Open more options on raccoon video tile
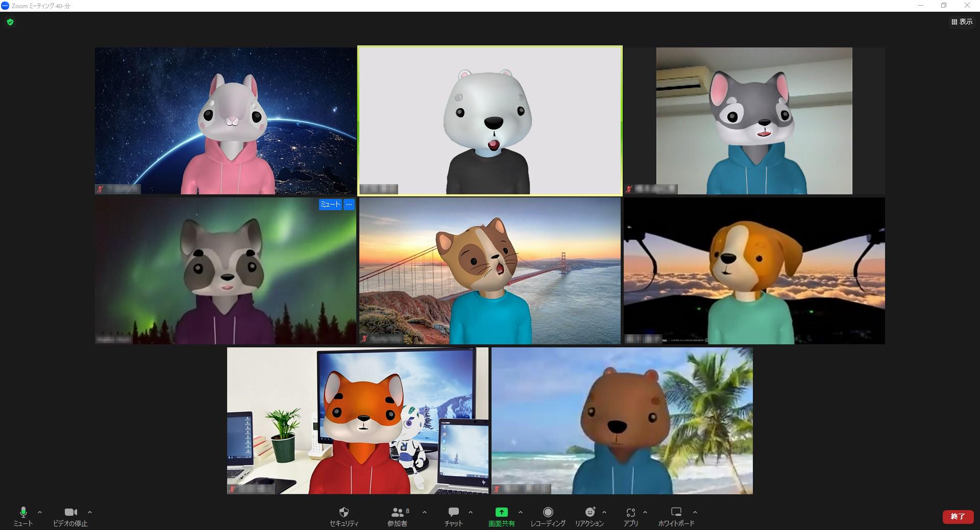980x530 pixels. 349,205
